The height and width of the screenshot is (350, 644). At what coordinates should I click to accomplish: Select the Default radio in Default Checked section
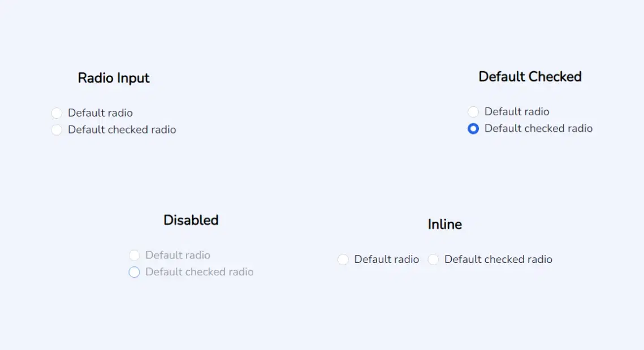pyautogui.click(x=473, y=111)
